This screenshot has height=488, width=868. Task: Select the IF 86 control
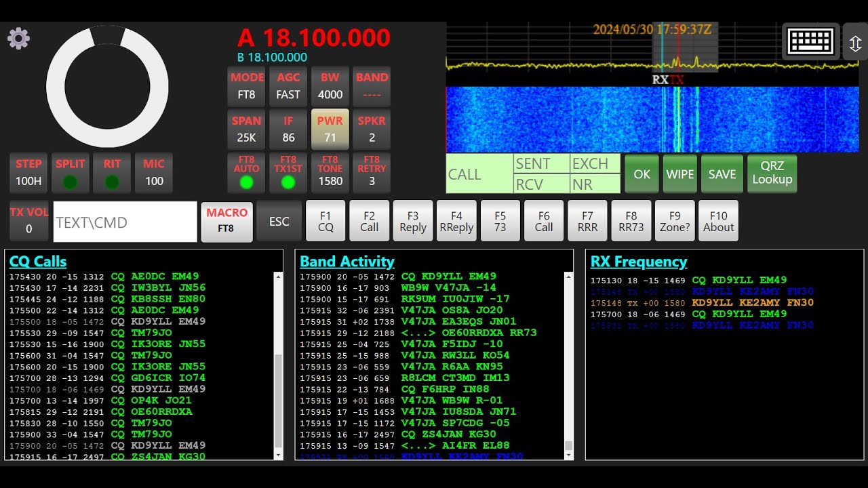[x=288, y=129]
